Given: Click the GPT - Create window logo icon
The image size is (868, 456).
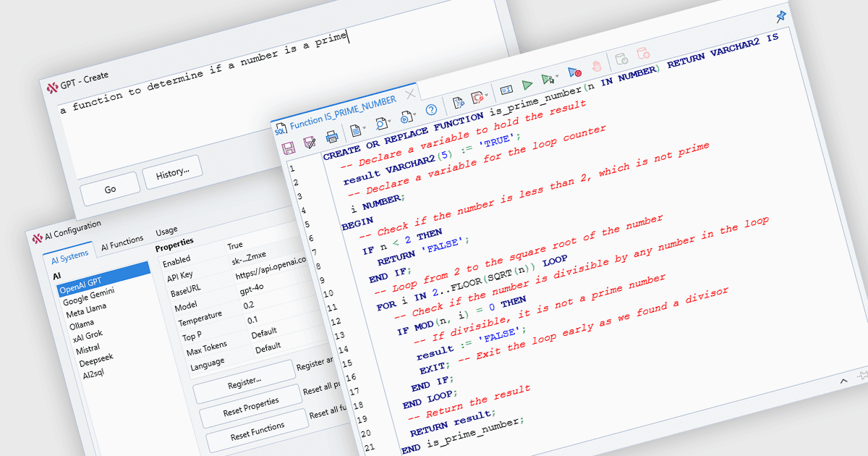Looking at the screenshot, I should 52,89.
